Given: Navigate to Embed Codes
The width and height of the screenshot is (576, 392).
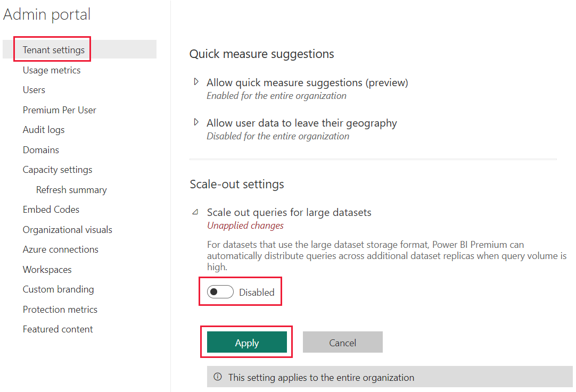Looking at the screenshot, I should click(x=51, y=209).
